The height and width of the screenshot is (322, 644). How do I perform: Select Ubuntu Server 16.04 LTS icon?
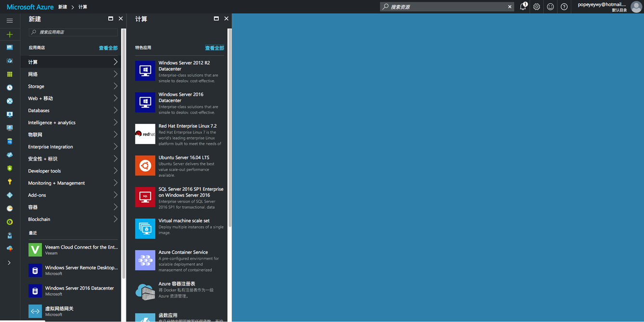coord(145,165)
